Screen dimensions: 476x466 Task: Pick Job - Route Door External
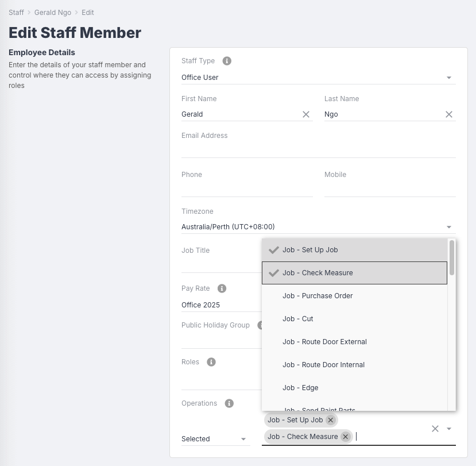click(324, 342)
